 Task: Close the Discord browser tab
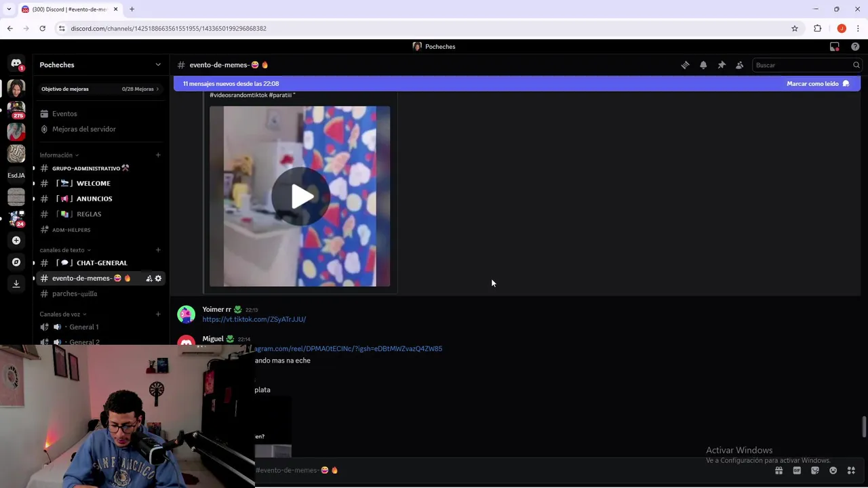[115, 9]
